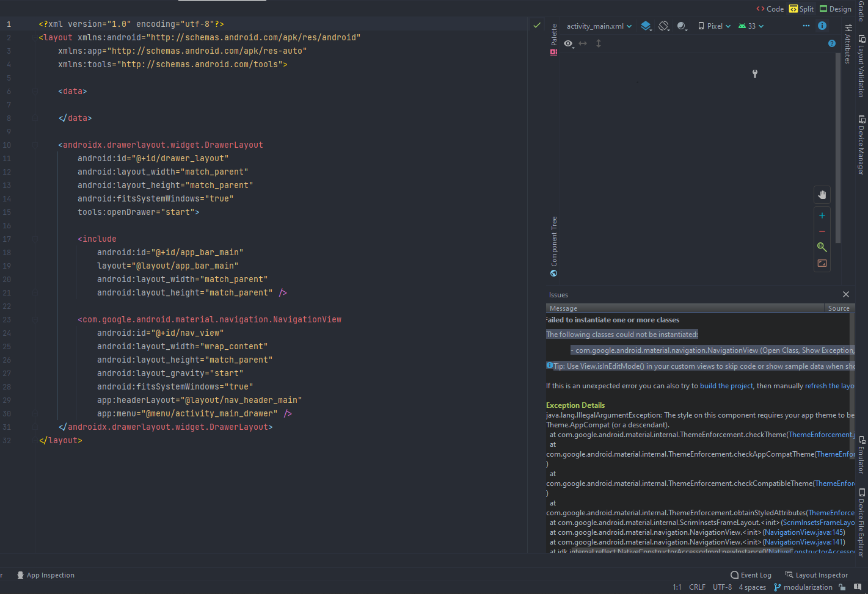868x594 pixels.
Task: Open NavigationView.java line 145 from the stack trace
Action: pyautogui.click(x=803, y=532)
